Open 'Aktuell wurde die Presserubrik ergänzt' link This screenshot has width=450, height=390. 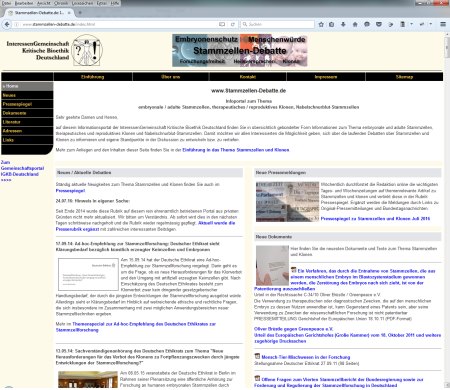tap(145, 226)
